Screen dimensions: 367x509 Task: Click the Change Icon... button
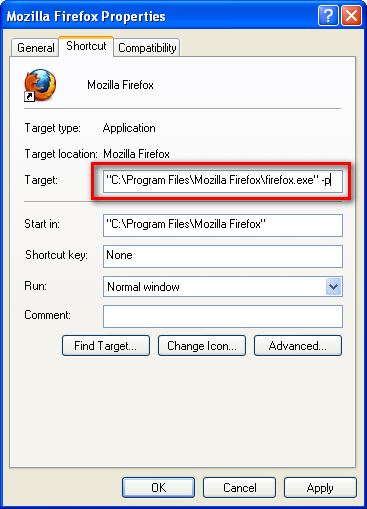tap(202, 346)
